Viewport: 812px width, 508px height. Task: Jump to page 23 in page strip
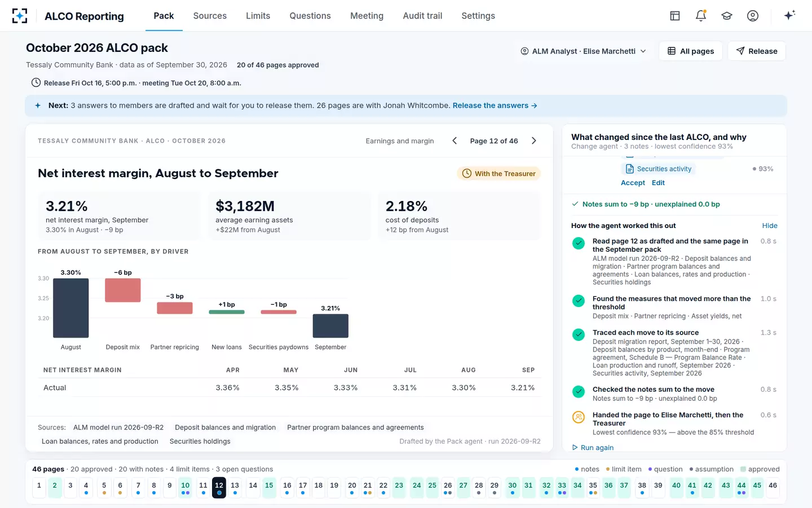tap(399, 488)
